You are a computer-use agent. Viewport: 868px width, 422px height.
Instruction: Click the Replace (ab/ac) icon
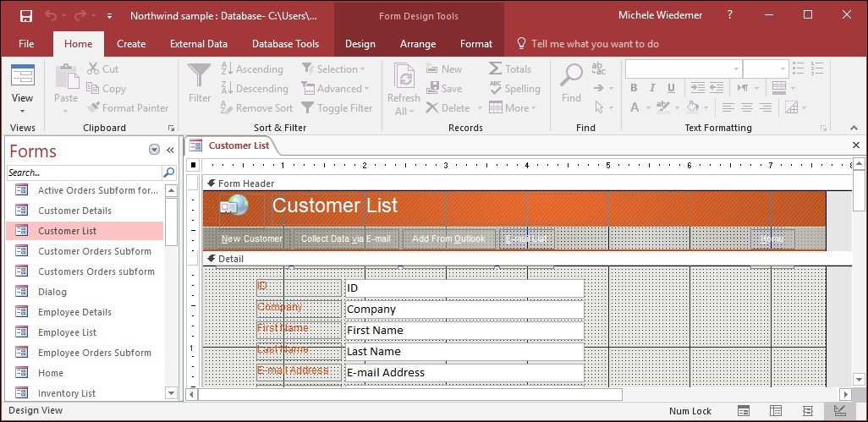pyautogui.click(x=599, y=69)
